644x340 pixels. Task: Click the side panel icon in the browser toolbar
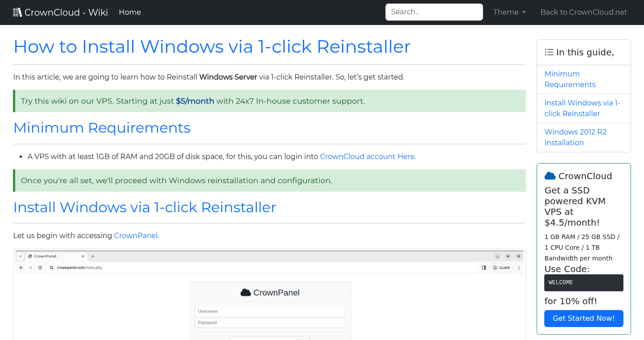(483, 267)
